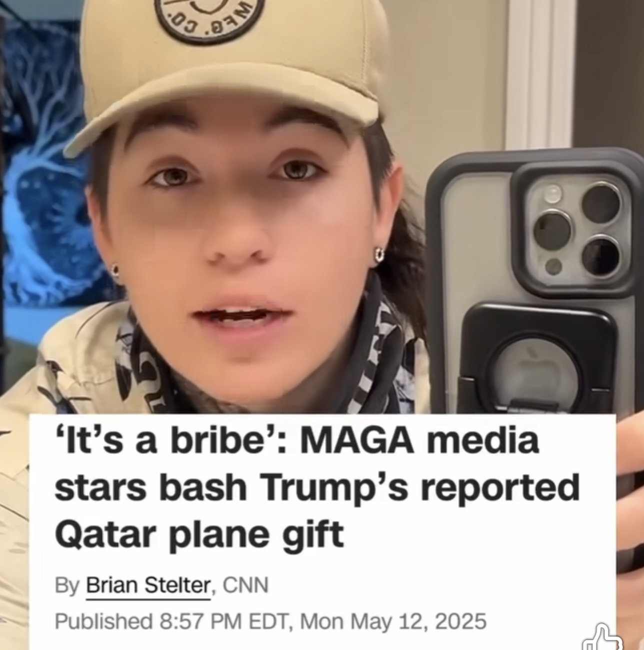Viewport: 644px width, 650px height.
Task: Tap the flash on the phone camera
Action: (x=552, y=193)
